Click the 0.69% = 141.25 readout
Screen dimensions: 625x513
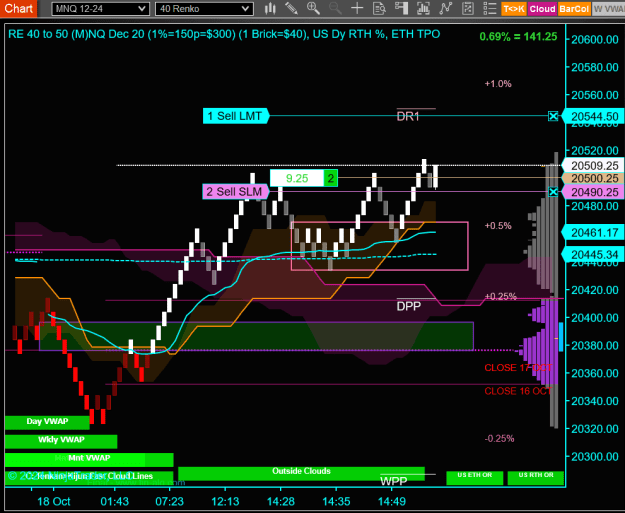(x=518, y=37)
